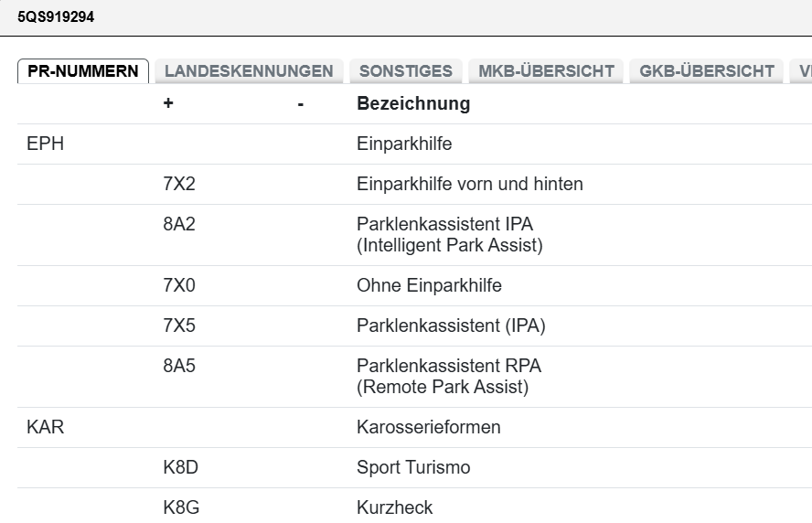Image resolution: width=812 pixels, height=523 pixels.
Task: Select the MKB-ÜBERSICHT tab
Action: pyautogui.click(x=546, y=71)
